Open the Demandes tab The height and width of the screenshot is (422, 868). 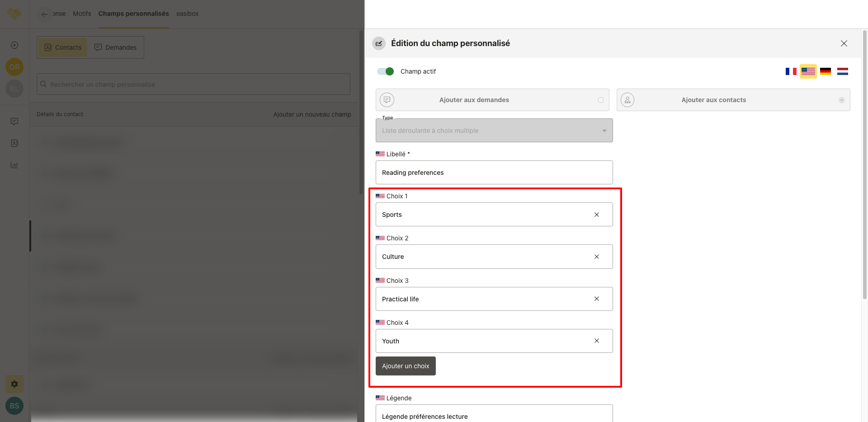tap(115, 47)
